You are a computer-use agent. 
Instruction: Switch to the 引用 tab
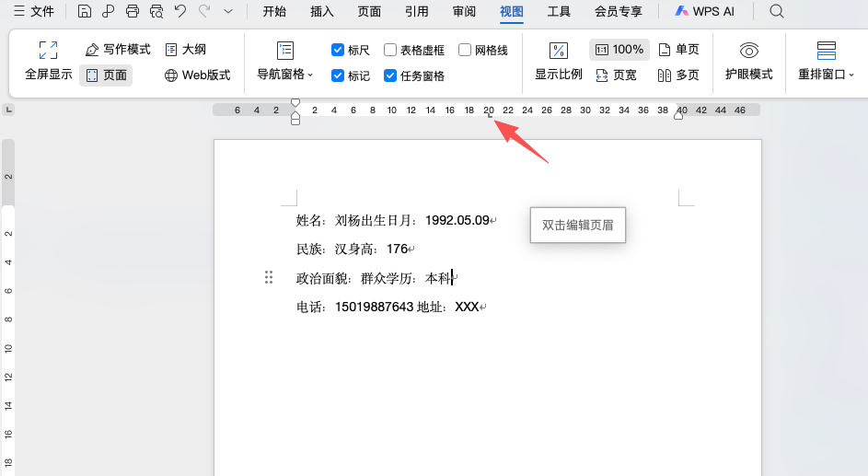point(416,11)
